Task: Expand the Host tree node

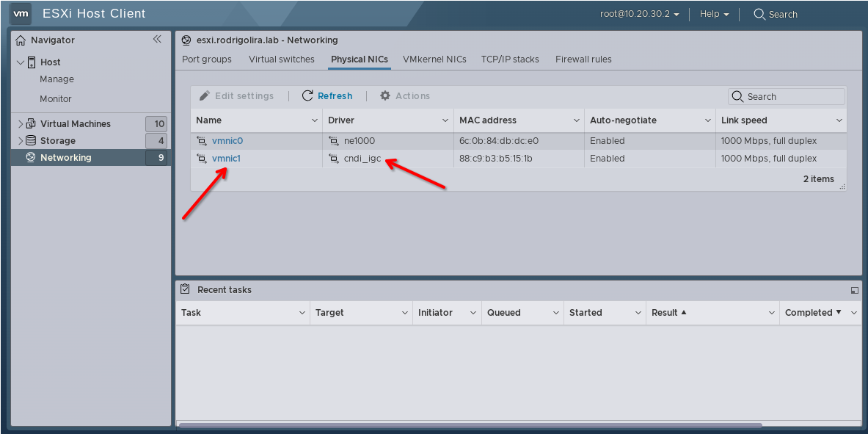Action: [x=21, y=62]
